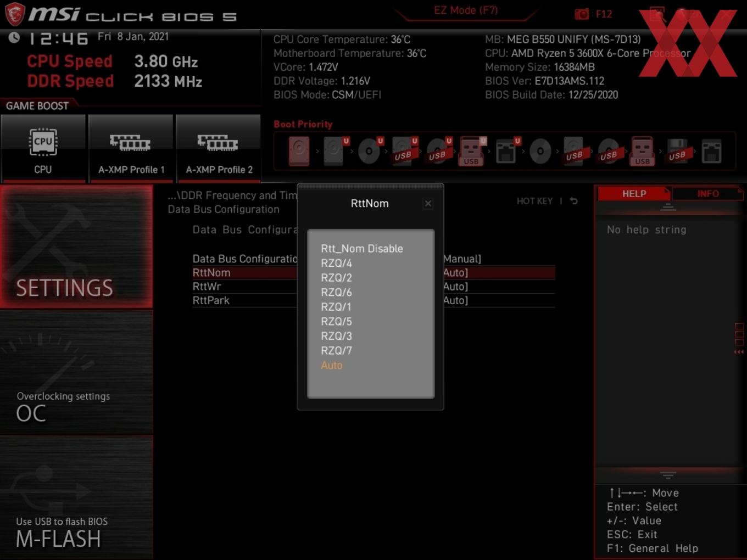The height and width of the screenshot is (560, 747).
Task: Click the date Fri 8 Jan, 2021
Action: coord(133,37)
